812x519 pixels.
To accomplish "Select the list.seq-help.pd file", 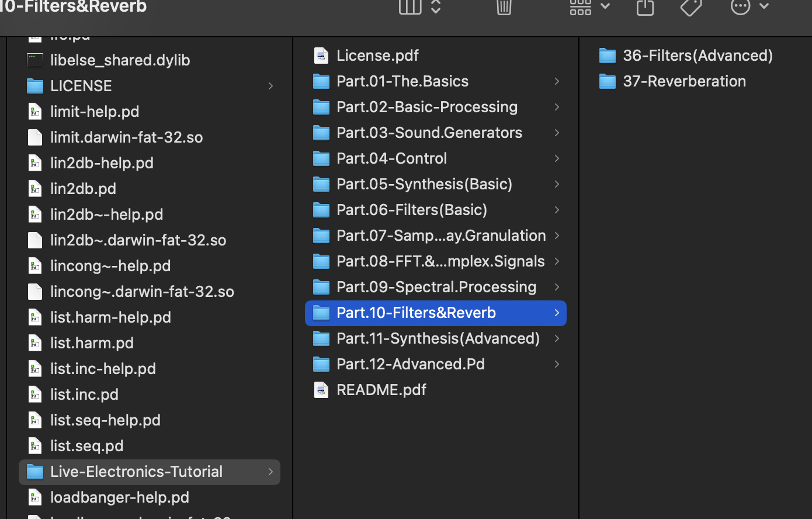I will tap(105, 420).
